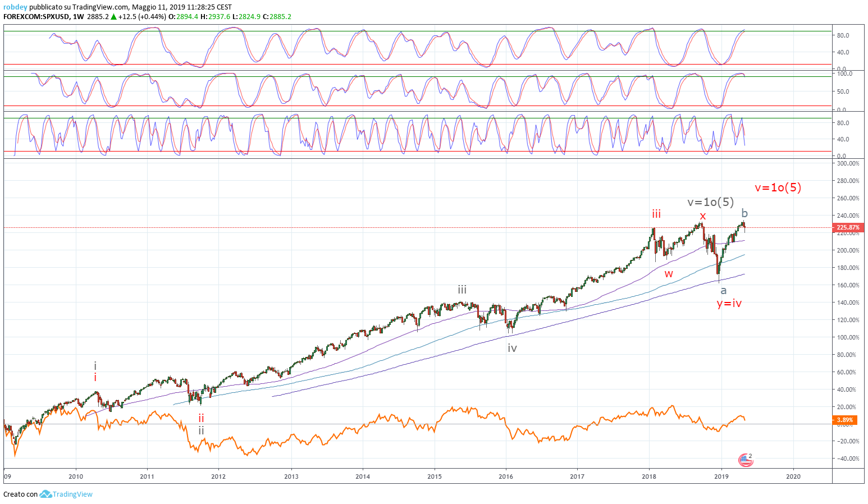The image size is (868, 504).
Task: Click the TradingView cloud logo icon
Action: click(x=45, y=494)
